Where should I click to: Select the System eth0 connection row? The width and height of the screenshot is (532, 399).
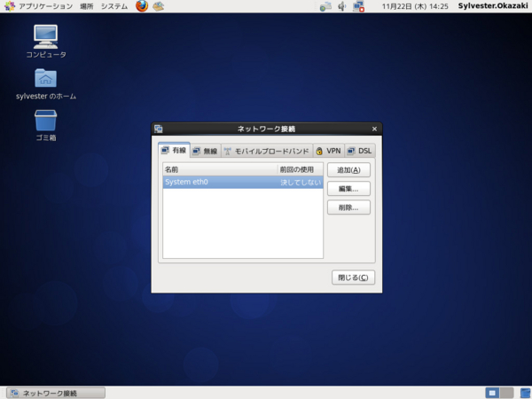[243, 182]
